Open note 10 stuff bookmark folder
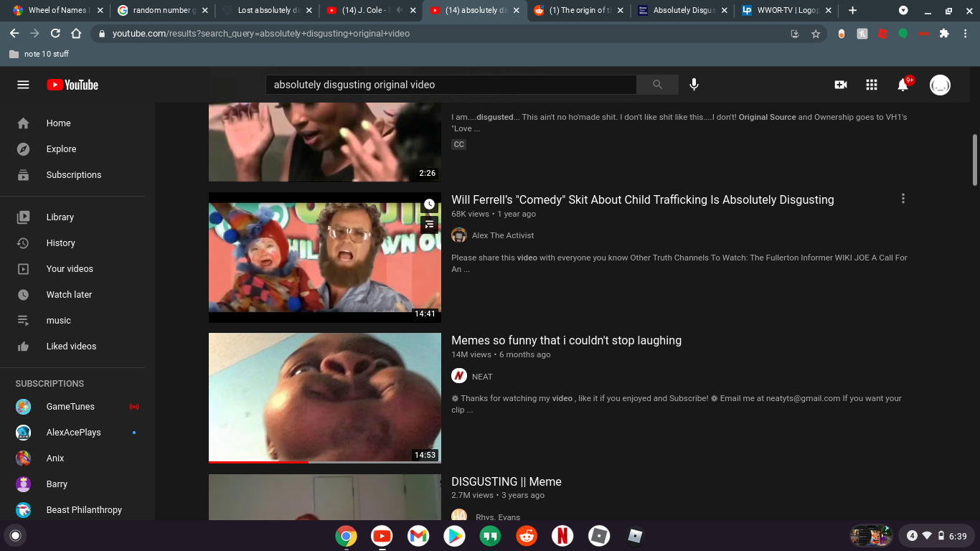The height and width of the screenshot is (551, 980). pyautogui.click(x=39, y=54)
